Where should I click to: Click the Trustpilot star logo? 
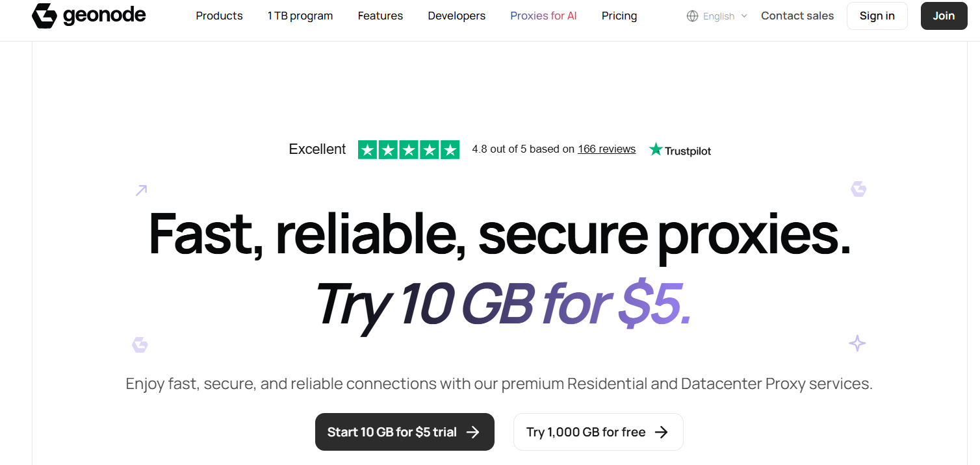(656, 149)
